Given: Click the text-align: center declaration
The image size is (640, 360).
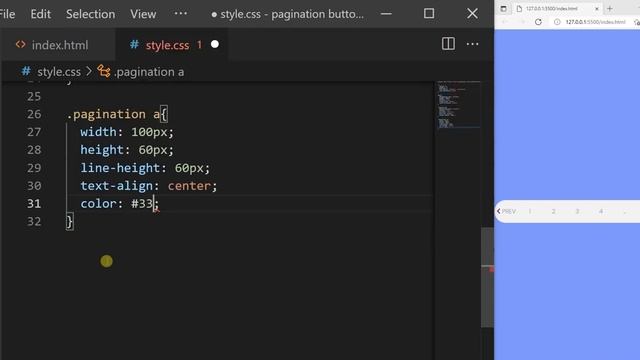Looking at the screenshot, I should coord(149,186).
